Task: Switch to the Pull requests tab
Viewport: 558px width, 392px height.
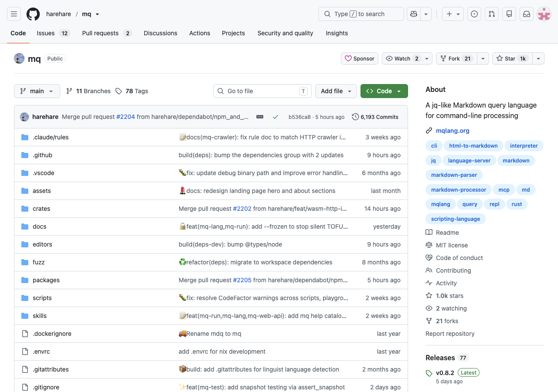Action: pyautogui.click(x=107, y=33)
